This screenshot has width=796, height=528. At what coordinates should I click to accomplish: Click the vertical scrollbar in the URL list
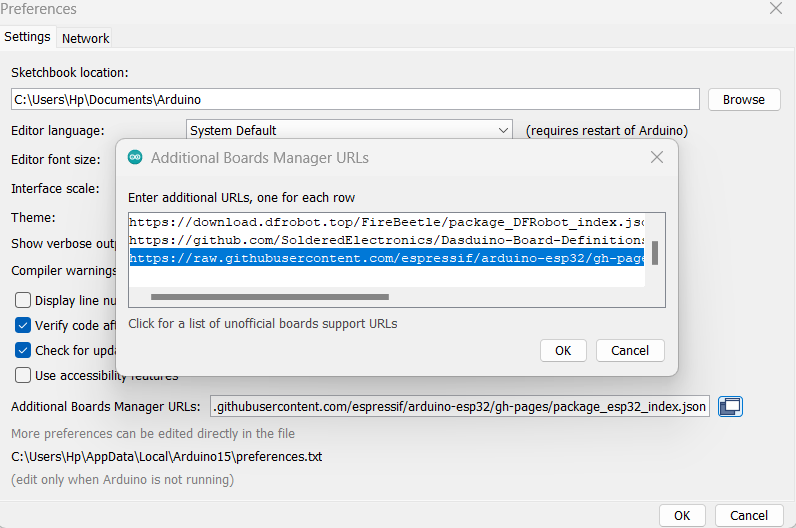tap(655, 253)
